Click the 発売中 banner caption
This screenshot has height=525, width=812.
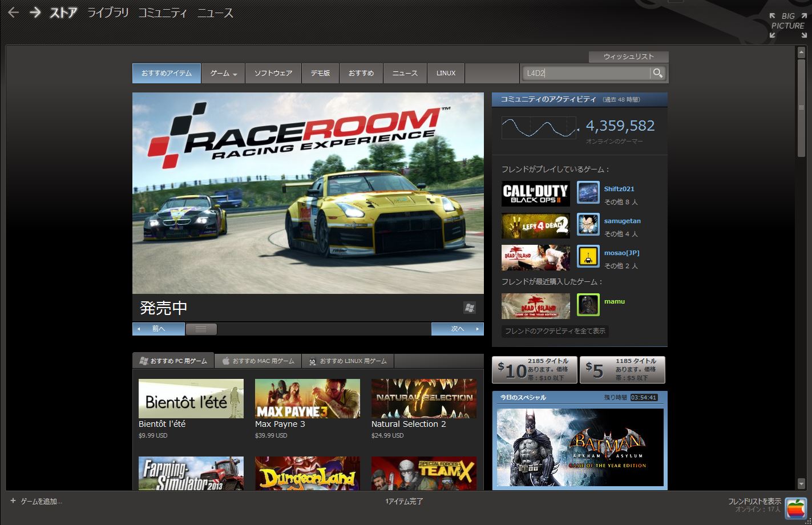coord(164,308)
